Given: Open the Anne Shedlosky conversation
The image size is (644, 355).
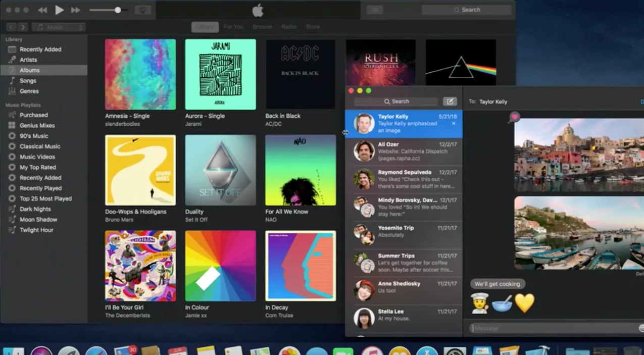Looking at the screenshot, I should pyautogui.click(x=404, y=290).
